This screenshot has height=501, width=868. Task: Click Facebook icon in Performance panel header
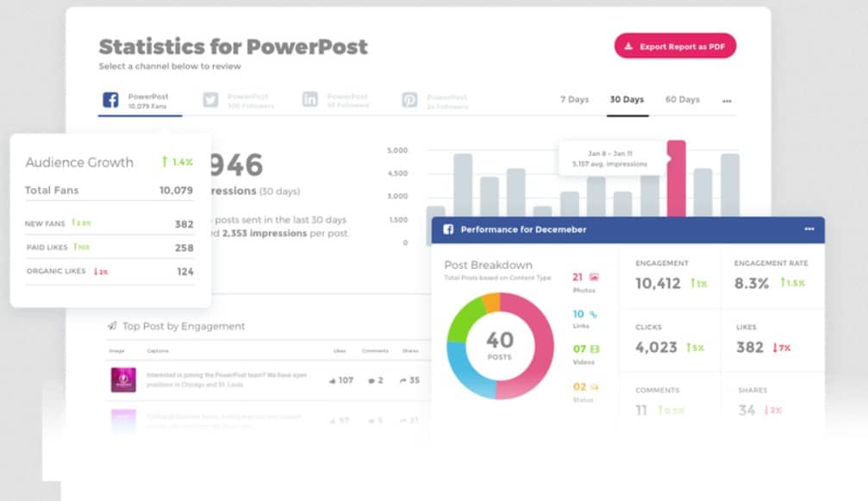[x=448, y=229]
